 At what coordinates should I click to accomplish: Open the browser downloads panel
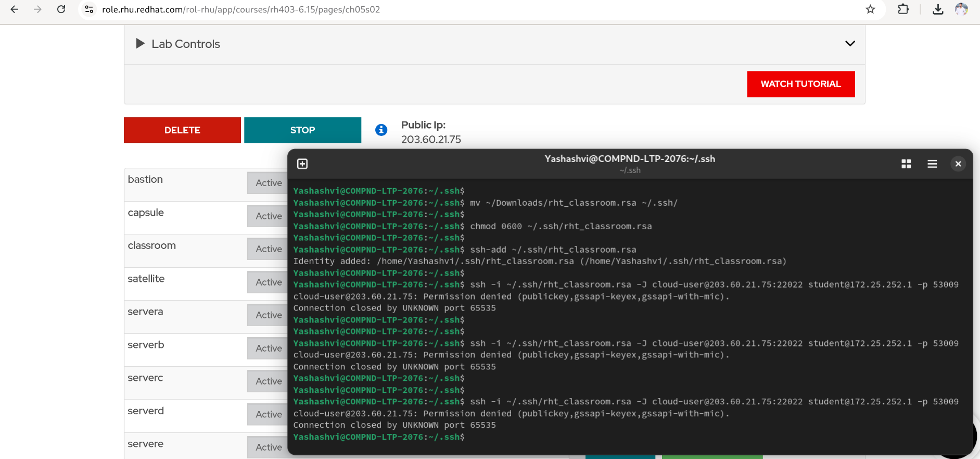pyautogui.click(x=938, y=9)
